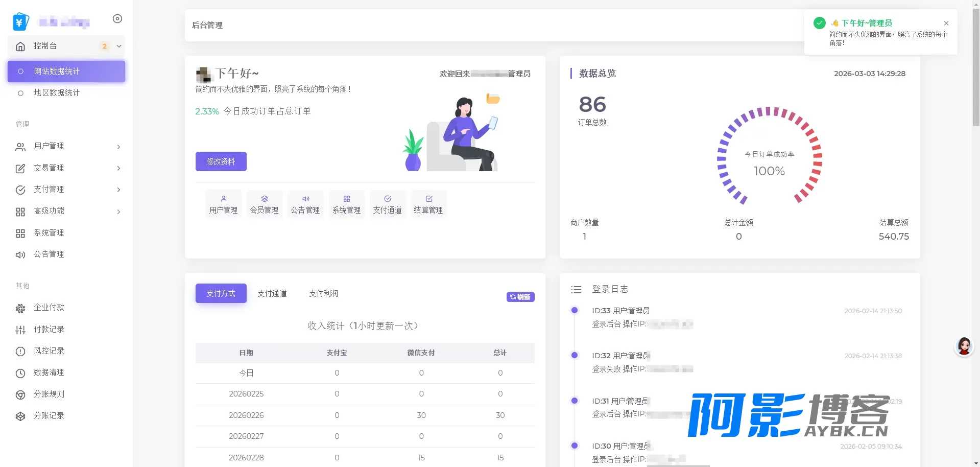Click the target icon beside the sidebar logo
Image resolution: width=980 pixels, height=467 pixels.
coord(117,19)
